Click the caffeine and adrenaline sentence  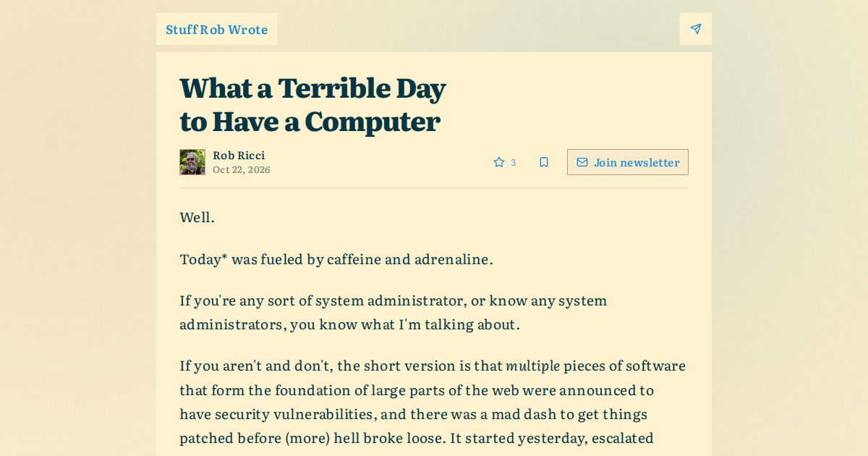pyautogui.click(x=336, y=259)
